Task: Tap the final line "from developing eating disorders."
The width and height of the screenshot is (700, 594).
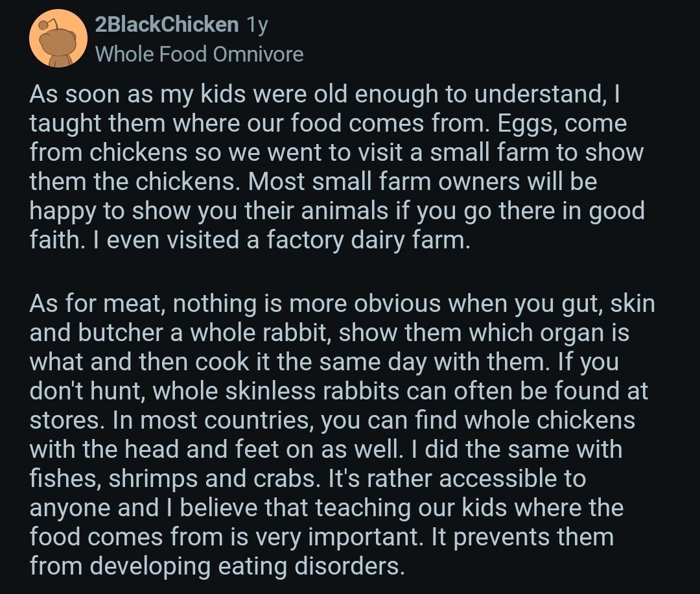Action: 217,566
